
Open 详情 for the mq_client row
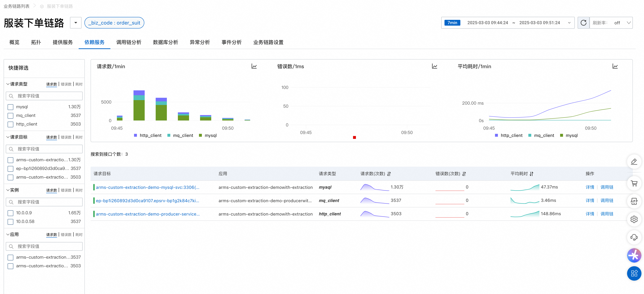coord(590,201)
